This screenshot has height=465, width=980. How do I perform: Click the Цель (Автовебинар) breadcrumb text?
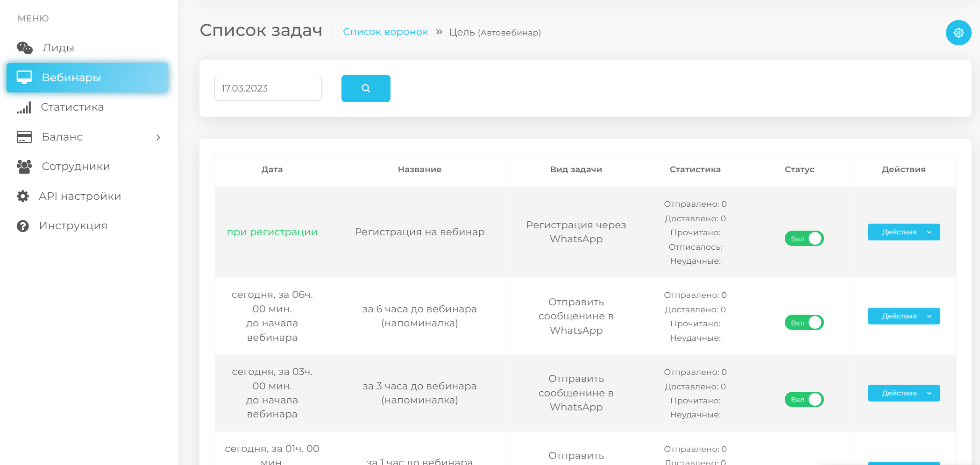[495, 32]
